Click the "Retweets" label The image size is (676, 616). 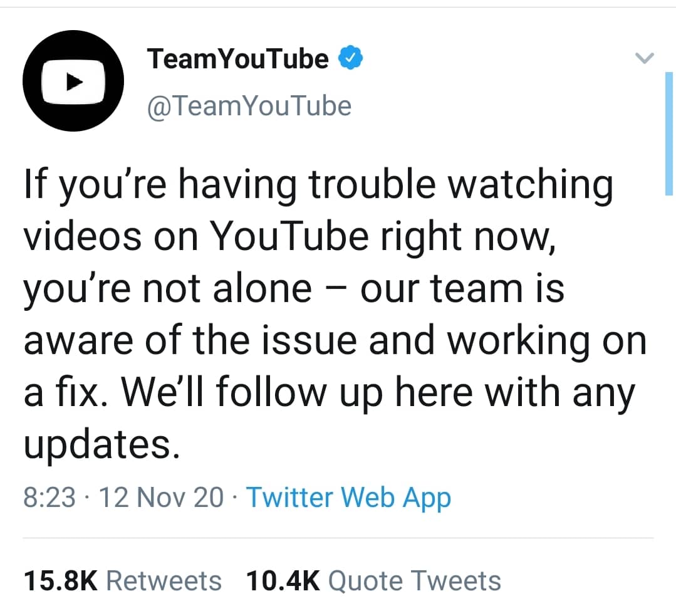pos(164,581)
